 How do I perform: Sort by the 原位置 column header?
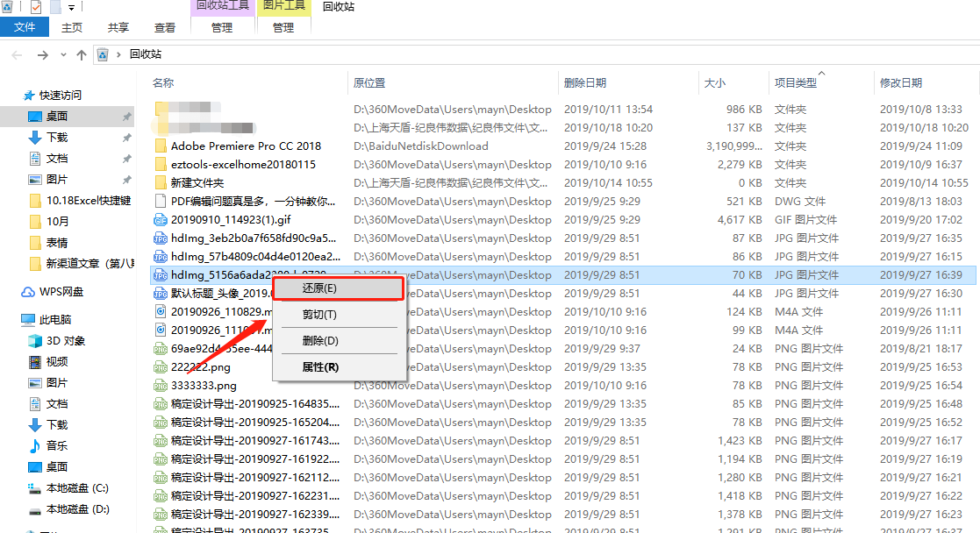coord(368,82)
